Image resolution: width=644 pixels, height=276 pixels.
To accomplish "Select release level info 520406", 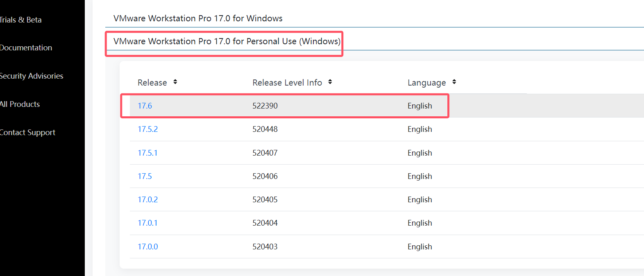I will (x=265, y=176).
